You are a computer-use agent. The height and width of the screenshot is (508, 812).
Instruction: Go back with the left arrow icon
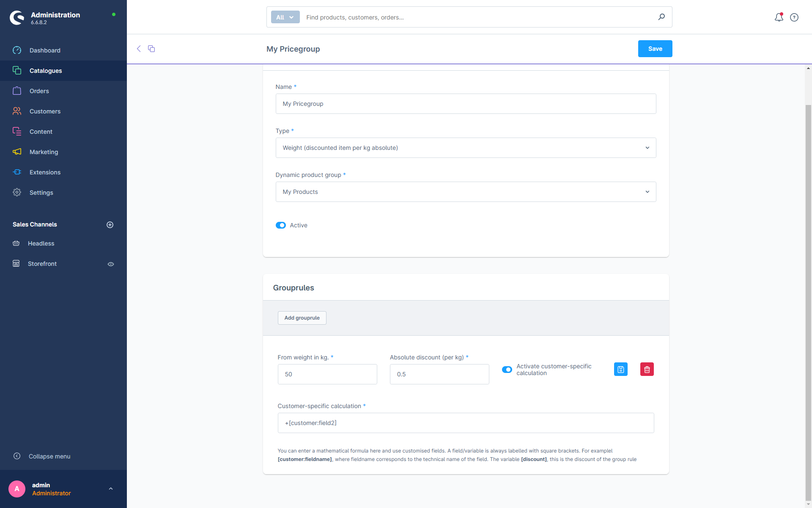click(x=139, y=49)
